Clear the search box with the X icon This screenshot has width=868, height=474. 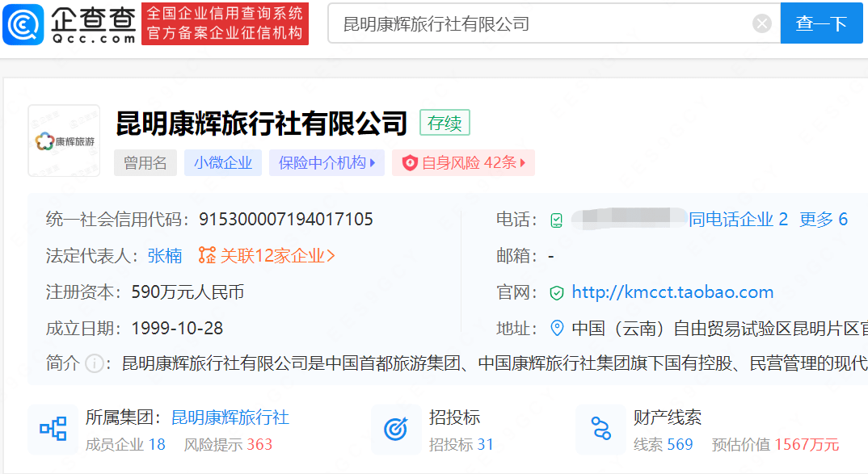click(761, 23)
